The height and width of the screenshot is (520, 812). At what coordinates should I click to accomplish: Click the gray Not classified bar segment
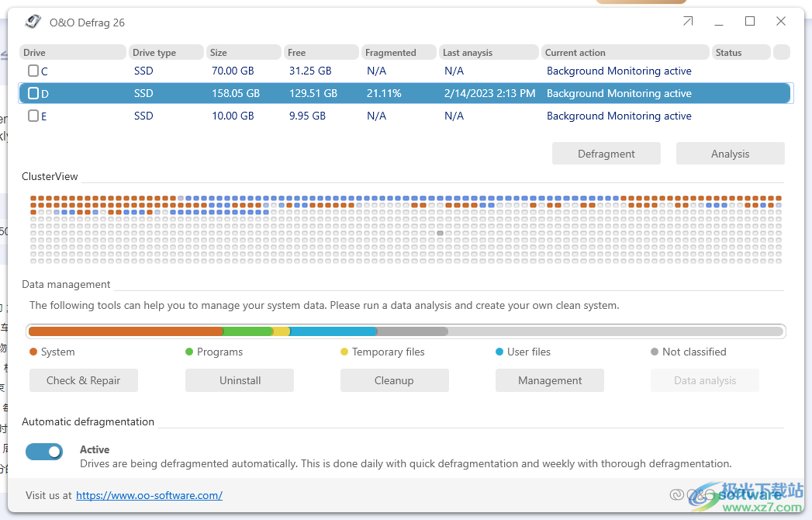tap(413, 331)
